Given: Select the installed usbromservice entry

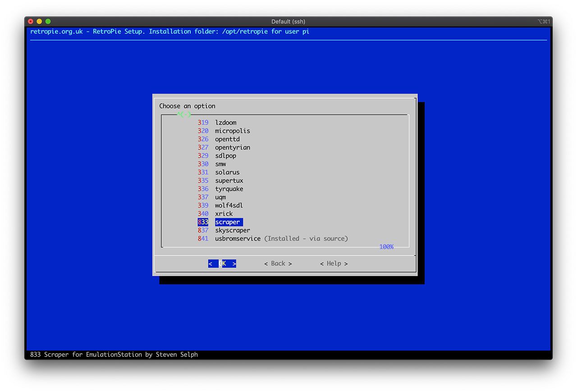Looking at the screenshot, I should [x=238, y=238].
